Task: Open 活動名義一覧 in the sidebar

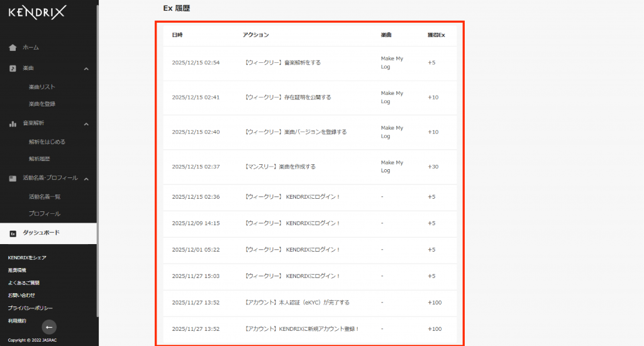Action: (45, 197)
